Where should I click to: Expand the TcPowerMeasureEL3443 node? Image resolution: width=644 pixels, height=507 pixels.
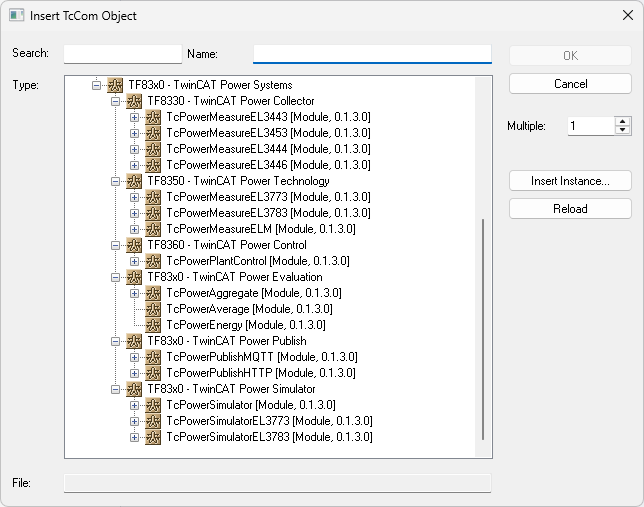coord(134,118)
